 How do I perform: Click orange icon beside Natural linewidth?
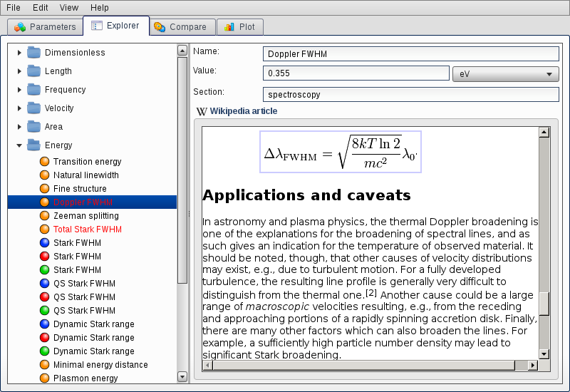(x=44, y=175)
